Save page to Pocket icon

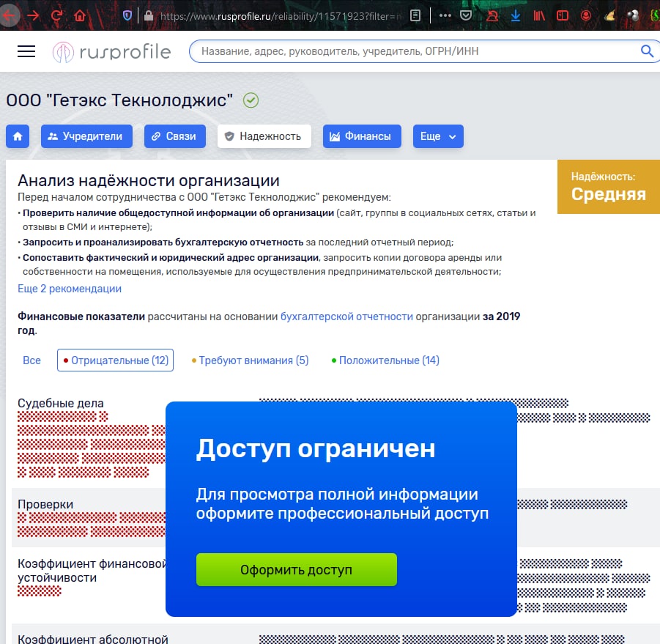466,16
